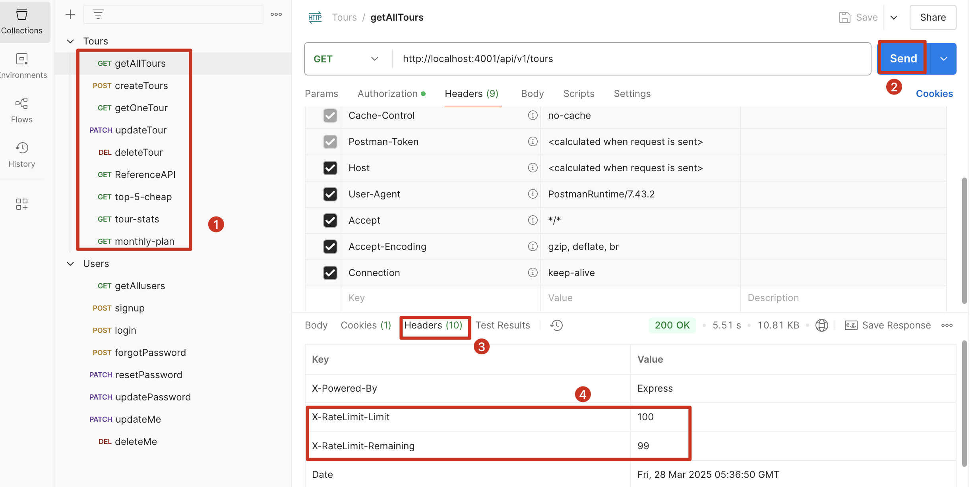Viewport: 980px width, 487px height.
Task: Click info icon next to User-Agent header
Action: [x=533, y=194]
